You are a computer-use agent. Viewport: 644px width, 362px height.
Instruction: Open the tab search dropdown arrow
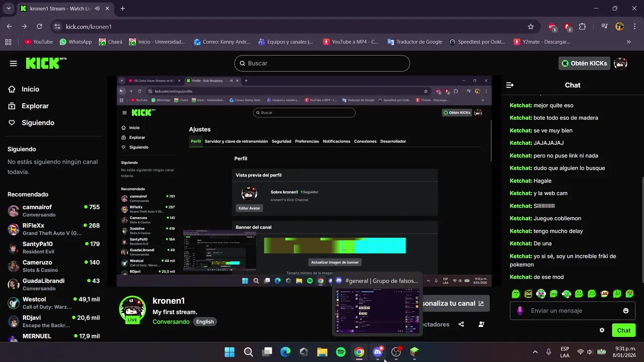9,9
